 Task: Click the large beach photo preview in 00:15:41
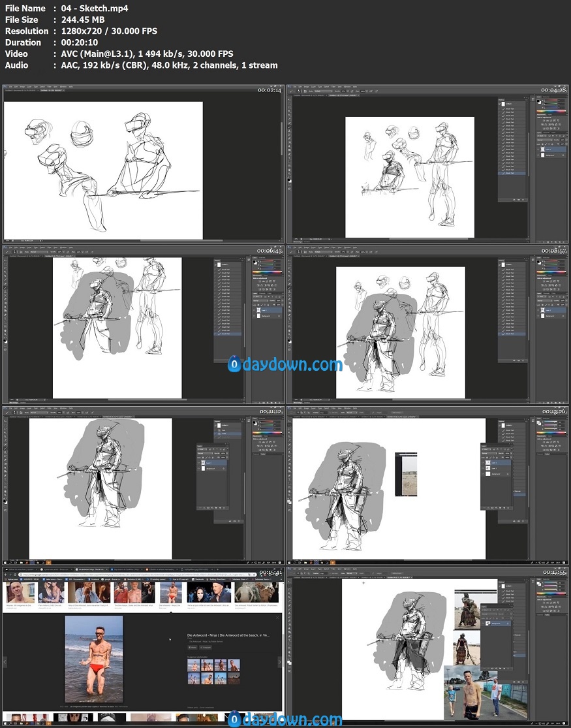coord(94,659)
